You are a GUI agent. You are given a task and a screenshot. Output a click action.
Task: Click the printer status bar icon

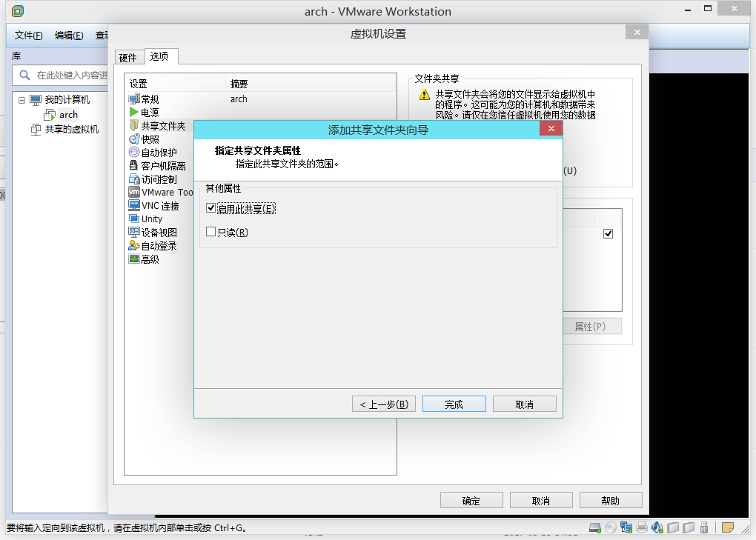[642, 527]
